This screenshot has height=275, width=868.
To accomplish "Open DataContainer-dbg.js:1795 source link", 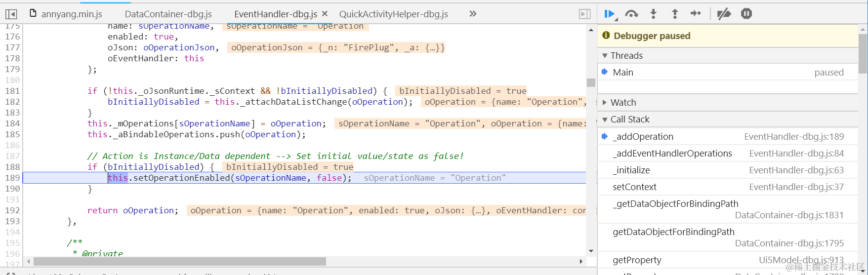I will click(789, 243).
